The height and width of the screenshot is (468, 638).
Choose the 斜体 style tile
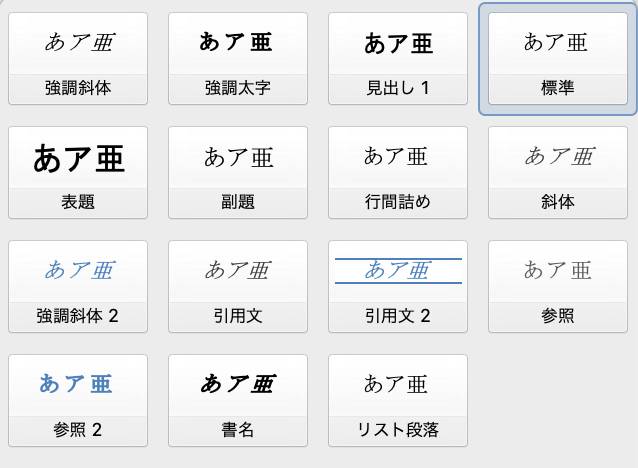[558, 173]
